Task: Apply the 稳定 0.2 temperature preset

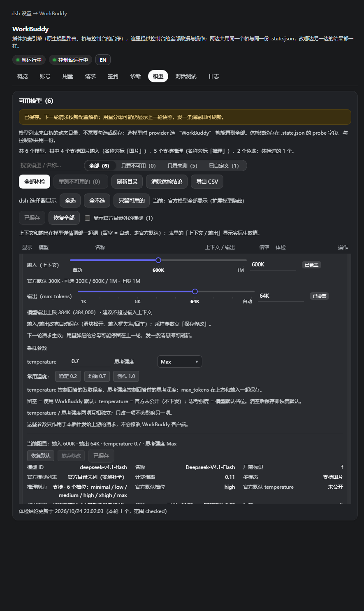Action: coord(68,376)
